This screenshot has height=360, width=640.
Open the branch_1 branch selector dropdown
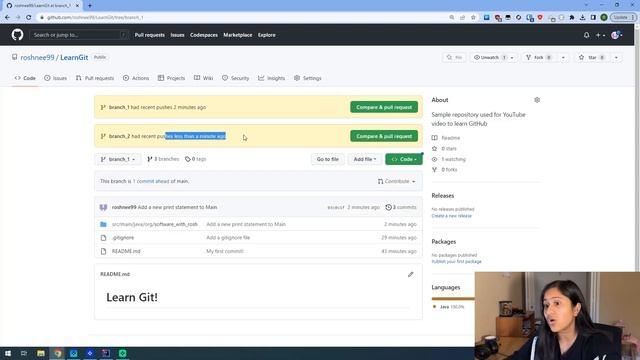coord(118,159)
